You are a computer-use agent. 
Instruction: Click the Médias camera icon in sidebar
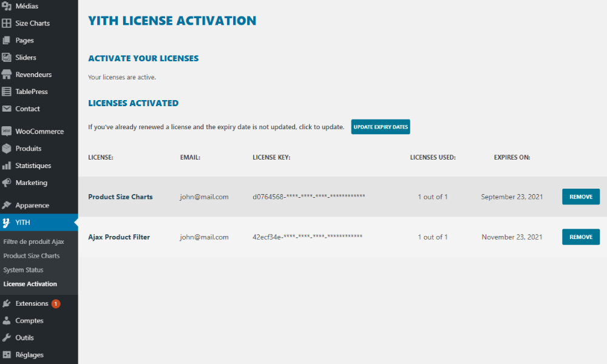[x=7, y=6]
